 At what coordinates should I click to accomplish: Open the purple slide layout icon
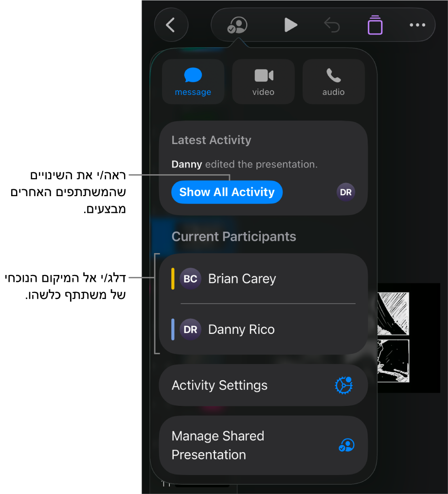[x=375, y=25]
